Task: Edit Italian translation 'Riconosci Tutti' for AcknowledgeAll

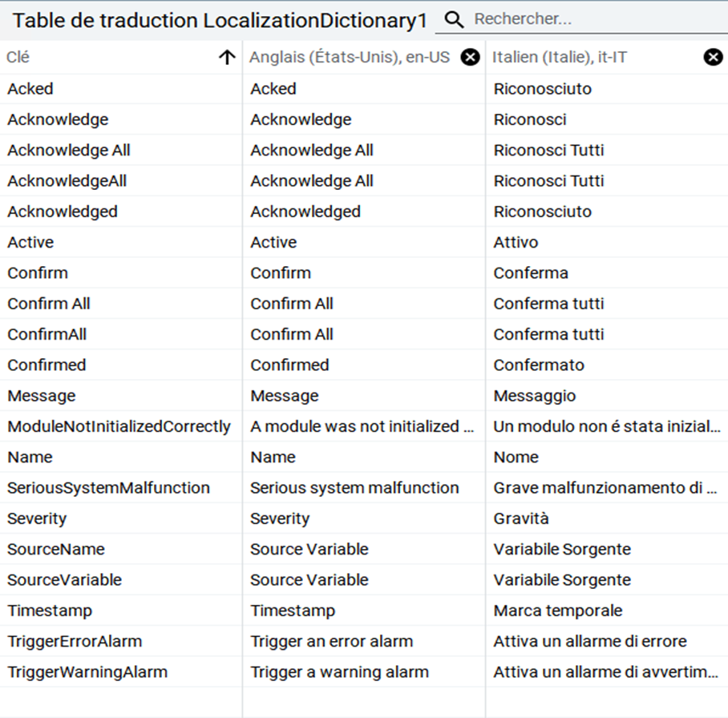Action: (x=548, y=181)
